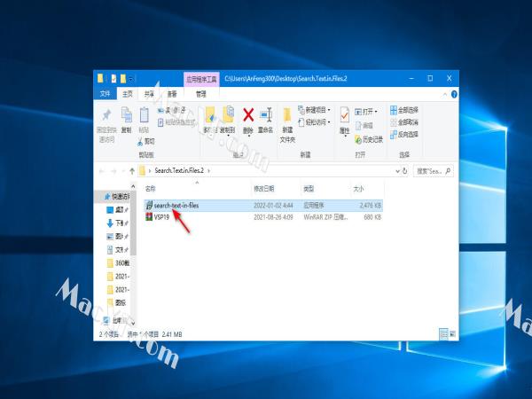This screenshot has height=399, width=532.
Task: Click the search box field
Action: point(434,171)
